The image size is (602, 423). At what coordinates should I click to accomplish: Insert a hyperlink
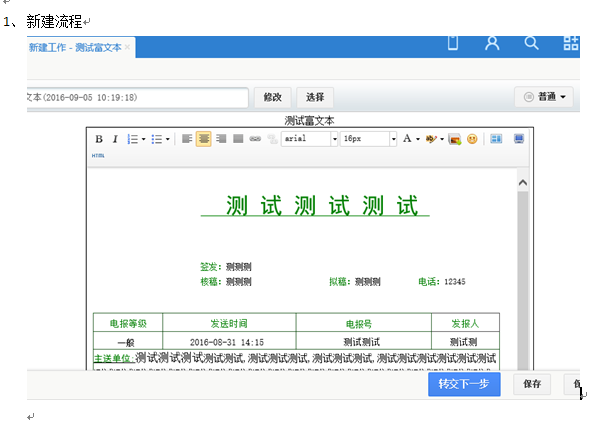(255, 139)
